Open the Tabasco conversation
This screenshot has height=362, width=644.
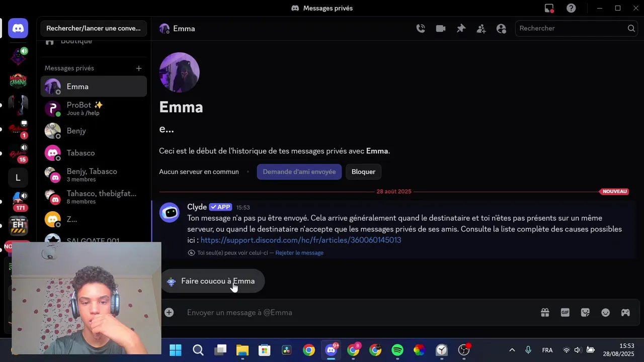(x=94, y=153)
